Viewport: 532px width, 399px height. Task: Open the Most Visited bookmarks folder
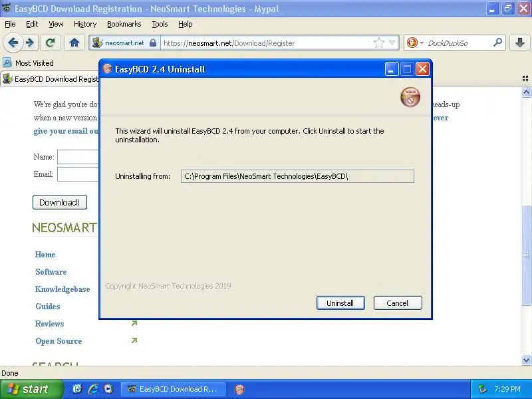click(x=28, y=63)
